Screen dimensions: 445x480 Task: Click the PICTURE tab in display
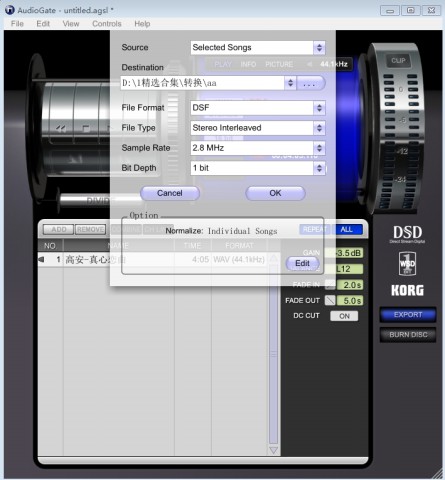279,64
